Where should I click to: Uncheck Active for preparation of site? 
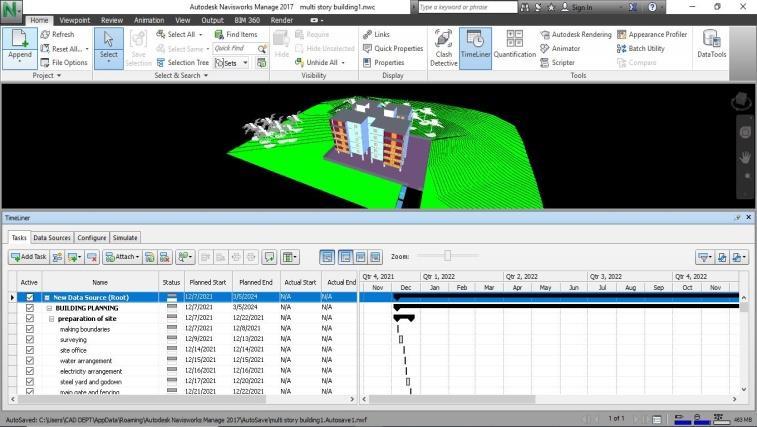click(x=29, y=318)
